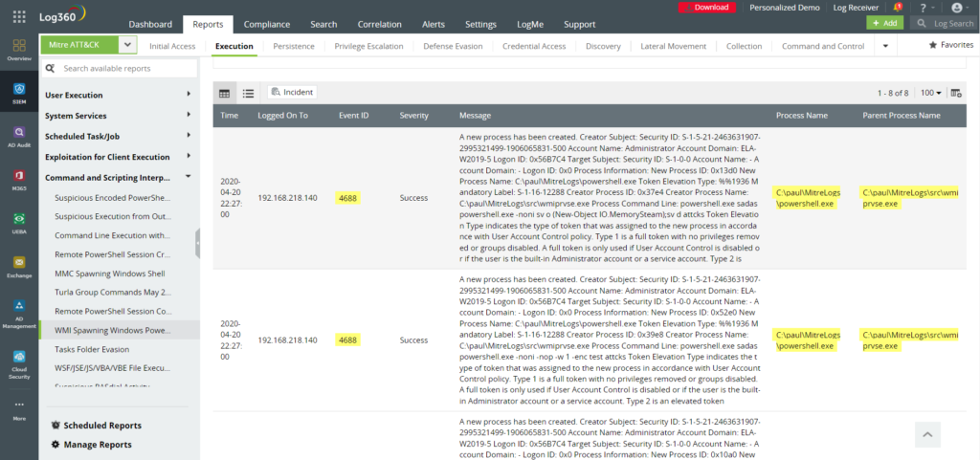
Task: Open the SIEM module in sidebar
Action: coord(19,92)
